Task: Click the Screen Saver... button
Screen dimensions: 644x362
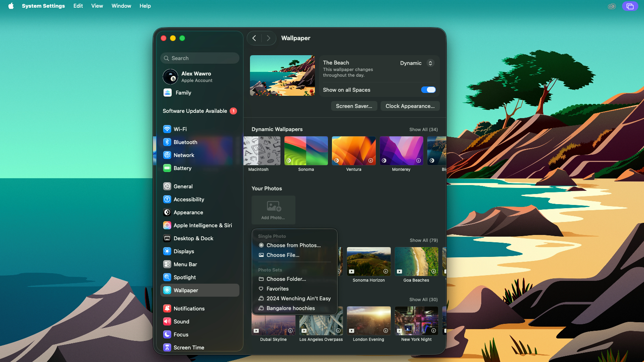Action: pyautogui.click(x=354, y=106)
